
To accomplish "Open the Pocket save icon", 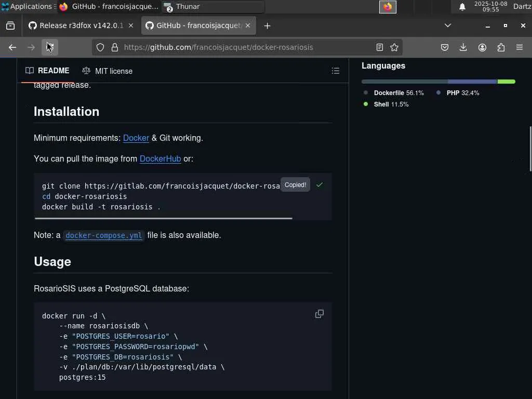I will point(445,47).
